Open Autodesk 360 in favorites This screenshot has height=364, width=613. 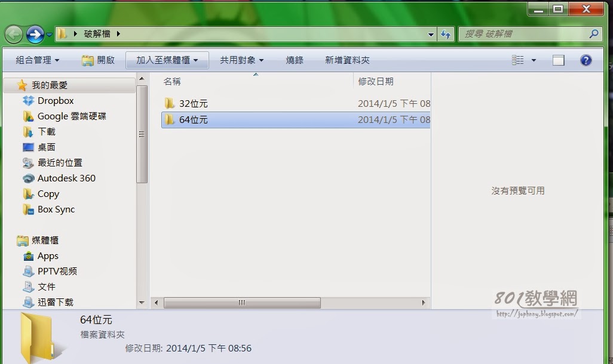(66, 178)
